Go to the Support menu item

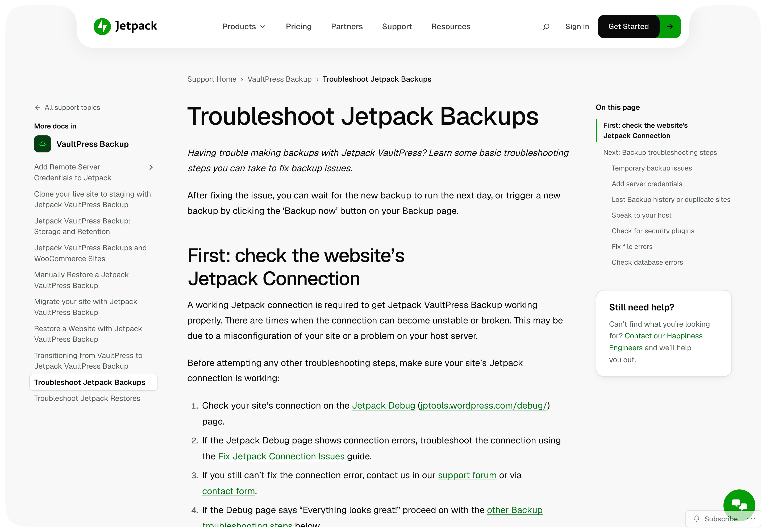[397, 26]
